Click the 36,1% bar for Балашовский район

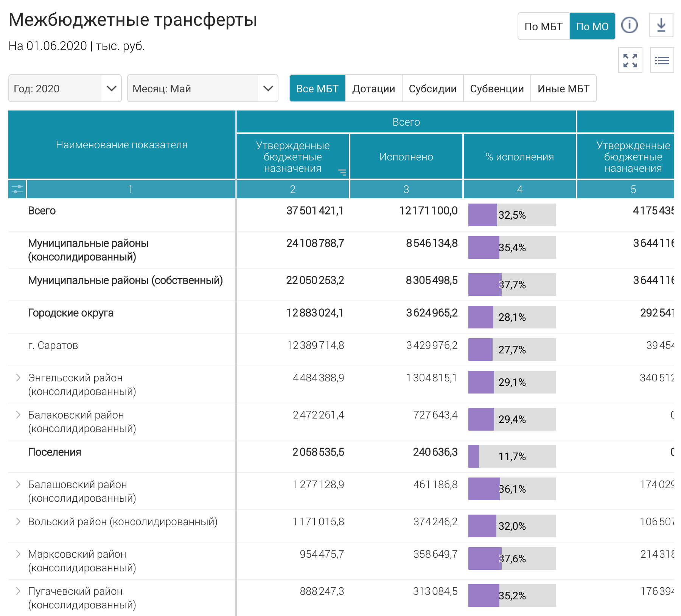pos(512,489)
